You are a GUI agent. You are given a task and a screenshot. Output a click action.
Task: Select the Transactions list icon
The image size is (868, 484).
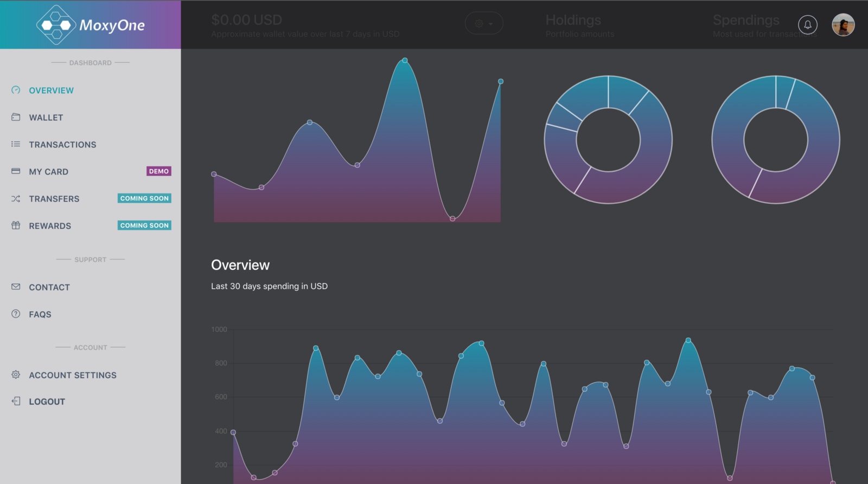pos(16,144)
